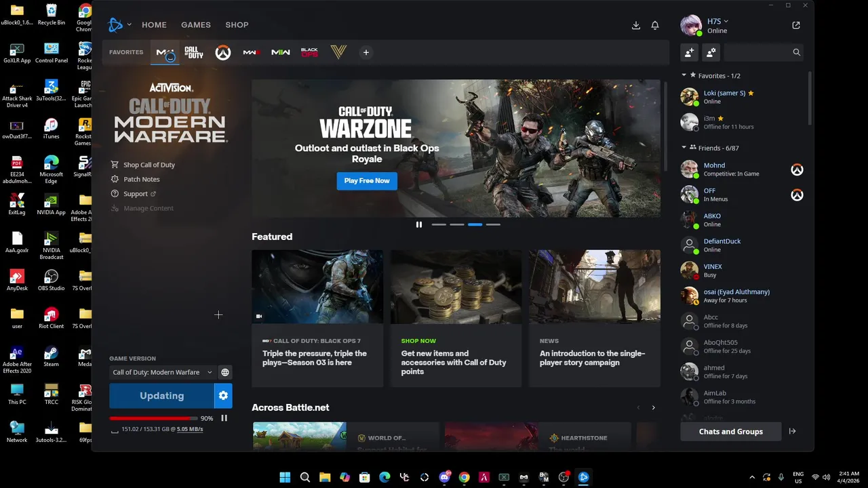Click Overwatch icon beside Mohnd
The width and height of the screenshot is (868, 488).
click(x=797, y=169)
